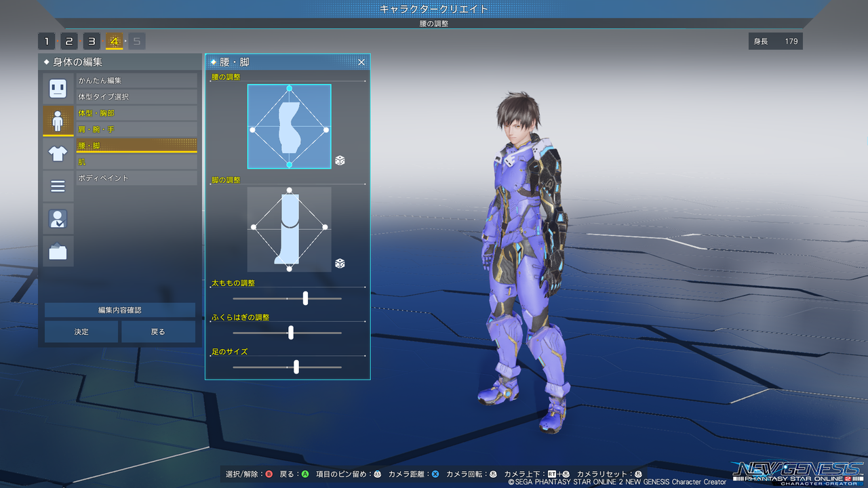The image size is (868, 488).
Task: Click the bottom handle of 脚の調整 diamond
Action: point(290,269)
